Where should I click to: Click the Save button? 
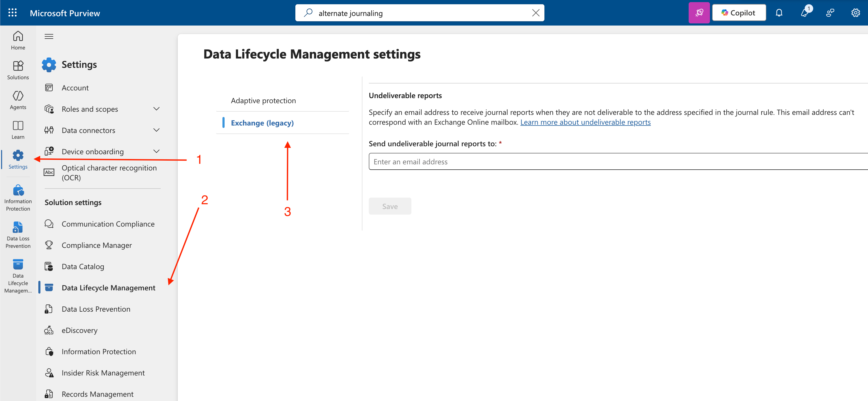390,206
